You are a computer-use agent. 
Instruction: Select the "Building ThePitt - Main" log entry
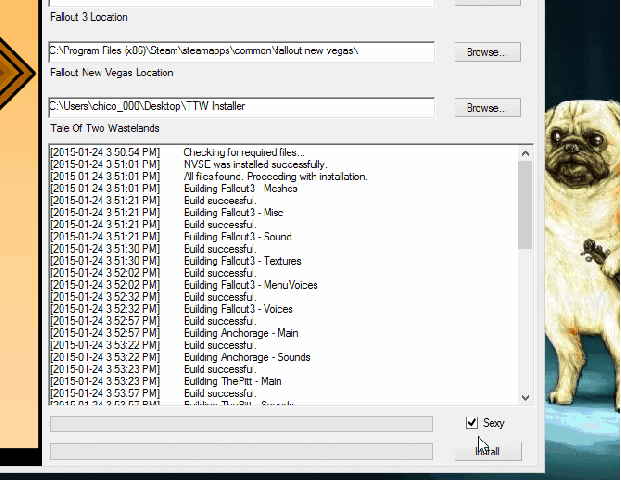(232, 381)
